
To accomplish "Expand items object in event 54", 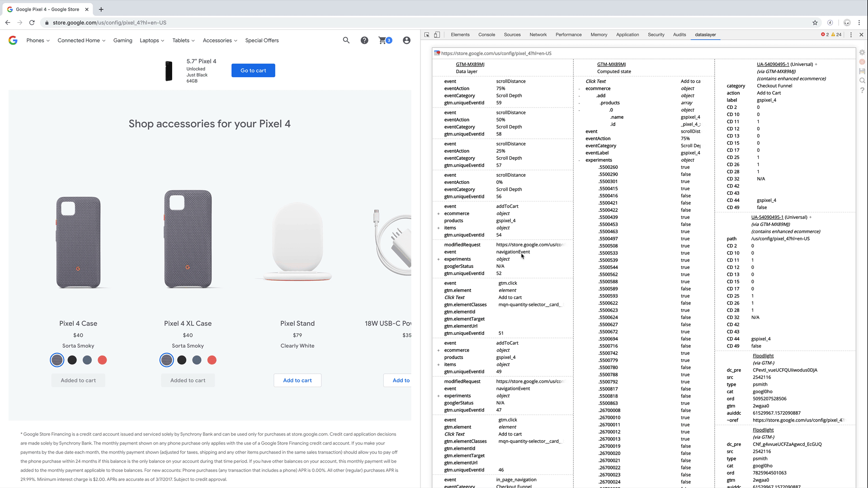I will click(x=439, y=228).
